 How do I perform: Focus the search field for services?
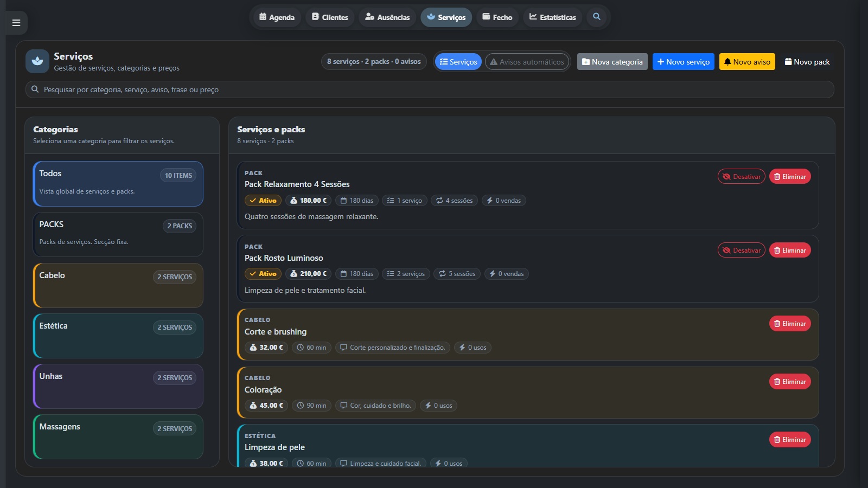click(430, 89)
